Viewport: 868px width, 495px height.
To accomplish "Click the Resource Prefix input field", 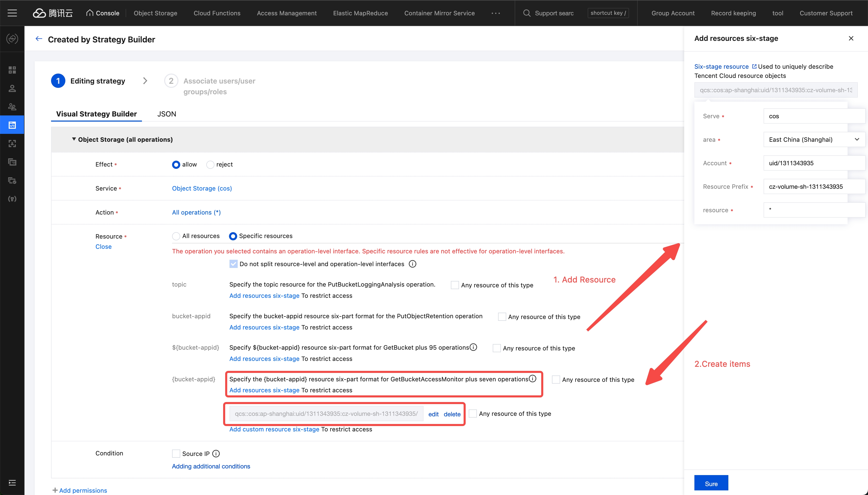I will pyautogui.click(x=814, y=187).
